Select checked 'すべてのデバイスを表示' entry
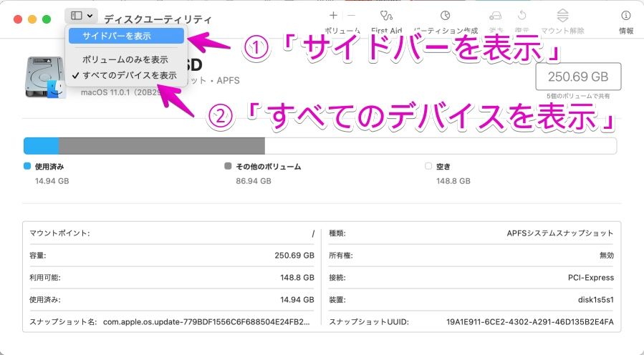Image resolution: width=644 pixels, height=355 pixels. tap(125, 76)
